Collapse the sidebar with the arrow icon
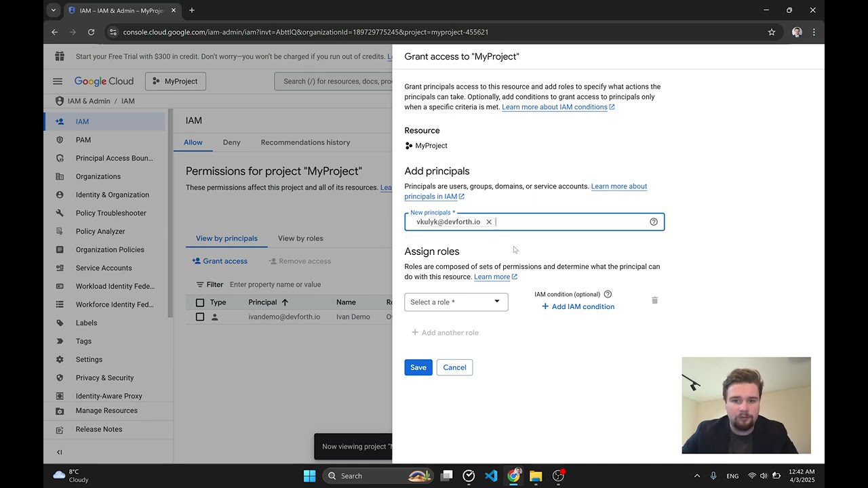Screen dimensions: 868x488 click(60, 452)
